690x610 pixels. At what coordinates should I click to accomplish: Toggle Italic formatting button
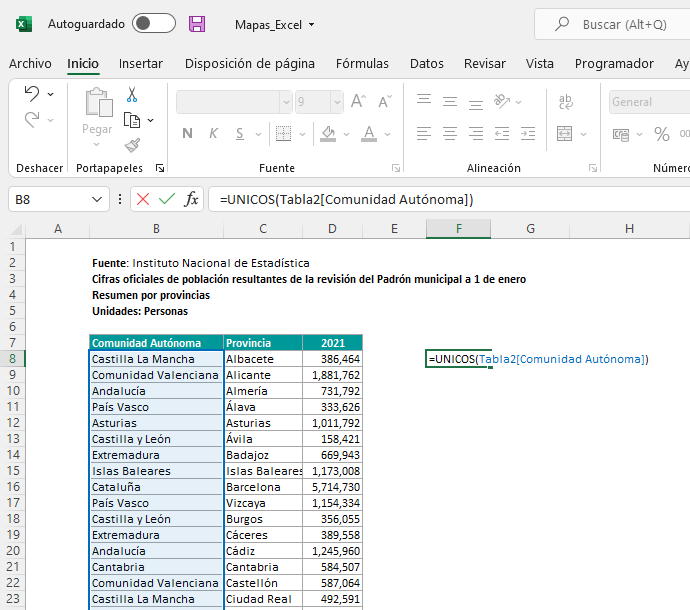pyautogui.click(x=213, y=134)
